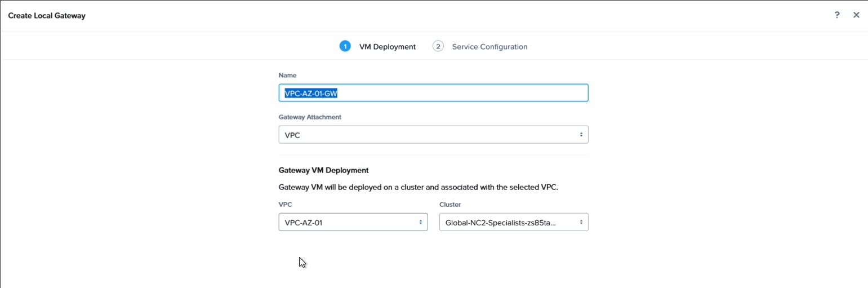Image resolution: width=868 pixels, height=288 pixels.
Task: Click the Create Local Gateway title
Action: pyautogui.click(x=47, y=16)
